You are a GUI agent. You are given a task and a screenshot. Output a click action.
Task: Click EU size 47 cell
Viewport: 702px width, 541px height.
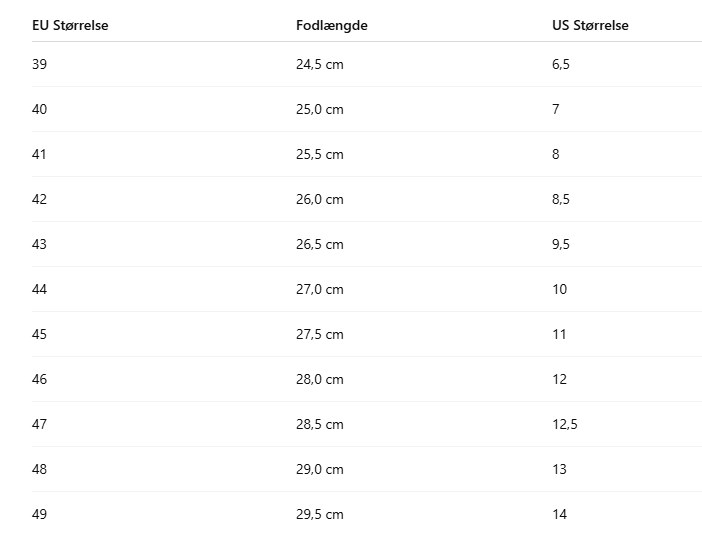click(x=40, y=424)
